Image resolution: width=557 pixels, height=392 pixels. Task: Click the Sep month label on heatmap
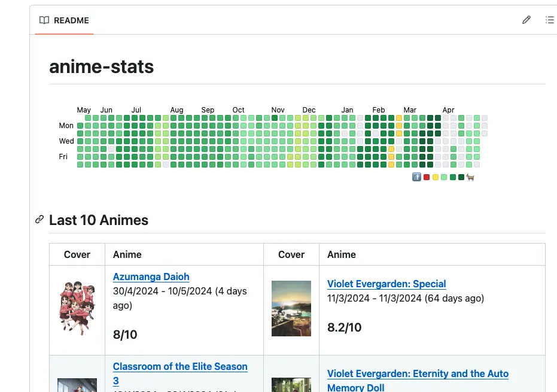click(x=208, y=110)
